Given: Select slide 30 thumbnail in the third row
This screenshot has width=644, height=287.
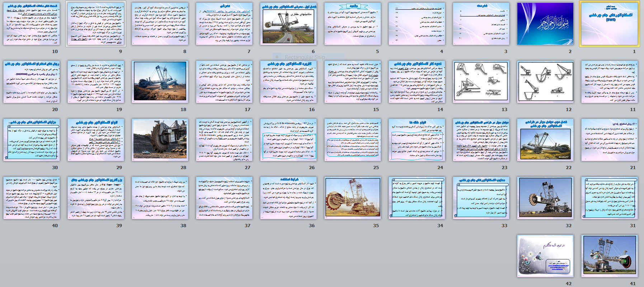Looking at the screenshot, I should pos(32,140).
